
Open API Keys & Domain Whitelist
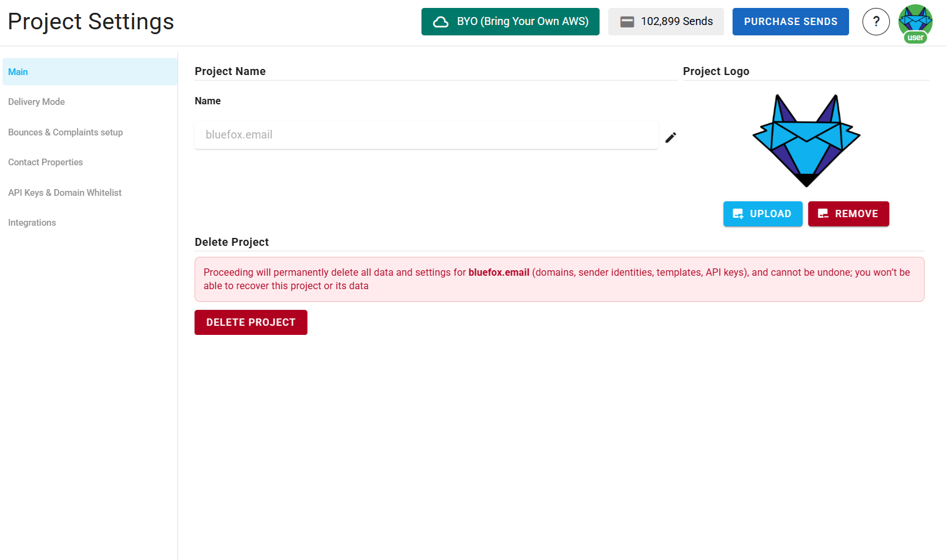coord(65,192)
